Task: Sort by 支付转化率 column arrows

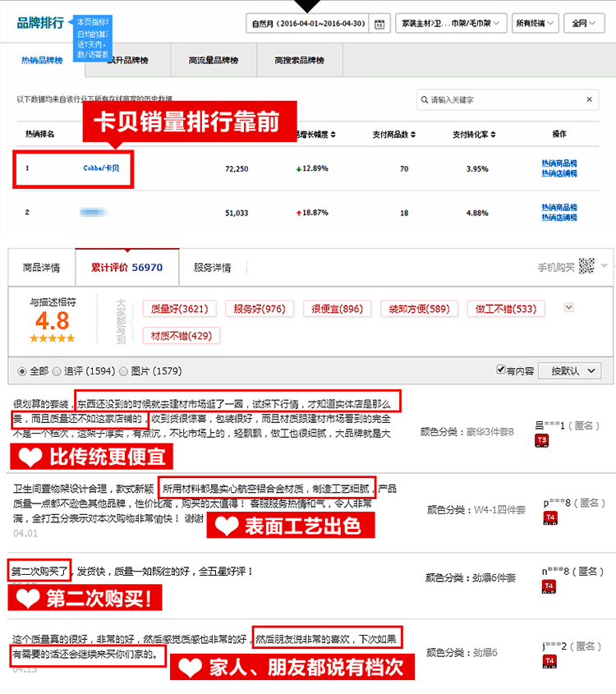Action: [493, 134]
